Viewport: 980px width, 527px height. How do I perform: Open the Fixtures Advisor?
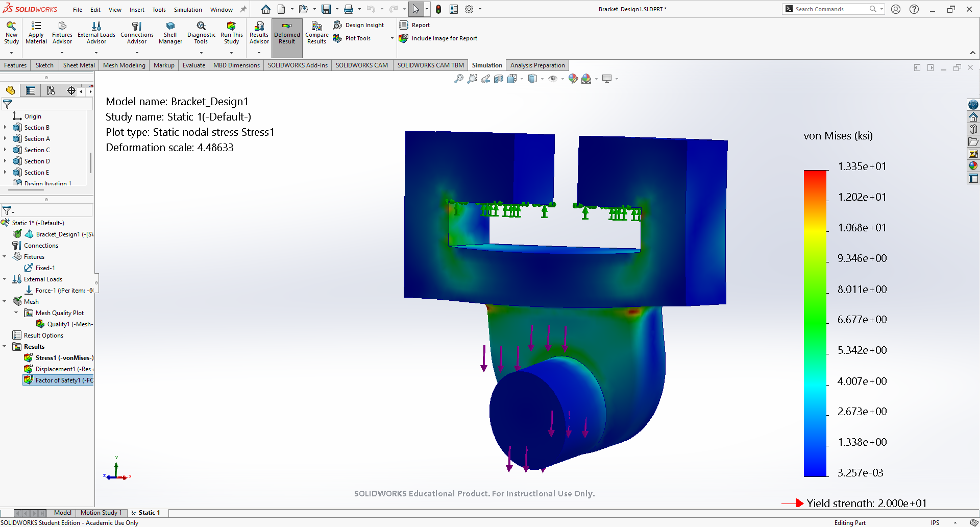point(62,33)
